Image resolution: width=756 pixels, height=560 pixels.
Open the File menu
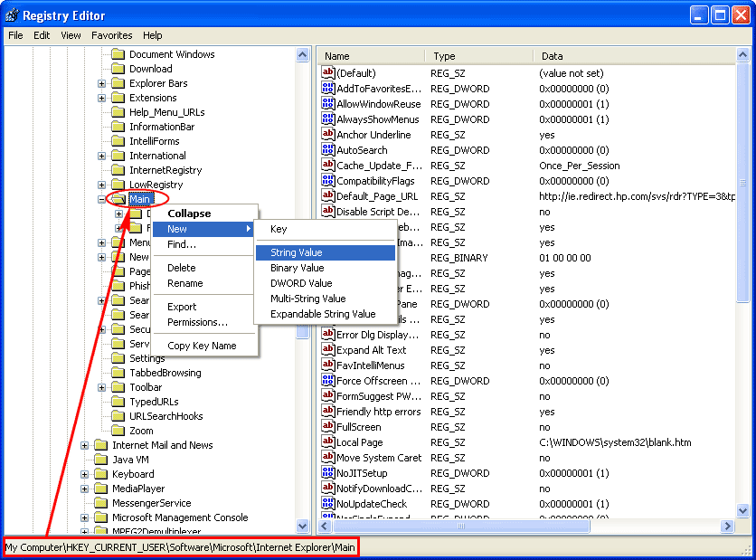15,35
